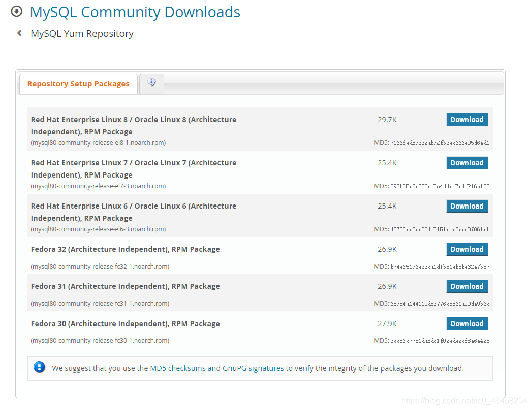Click the 29.7K file size value
532x410 pixels.
(387, 120)
